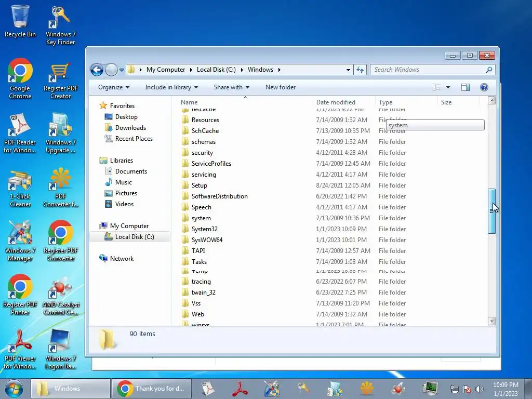Open PDF Viewer for Windows shortcut

coord(20,350)
